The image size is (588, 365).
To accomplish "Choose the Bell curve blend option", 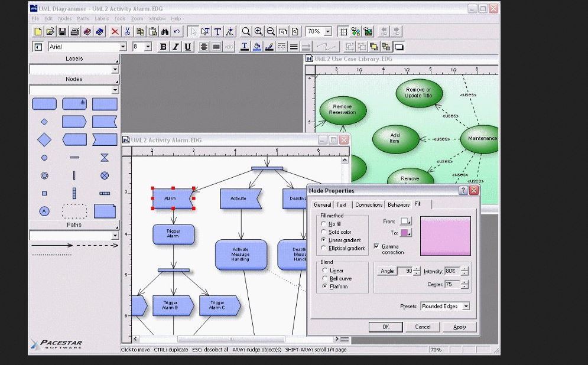I will pos(323,278).
